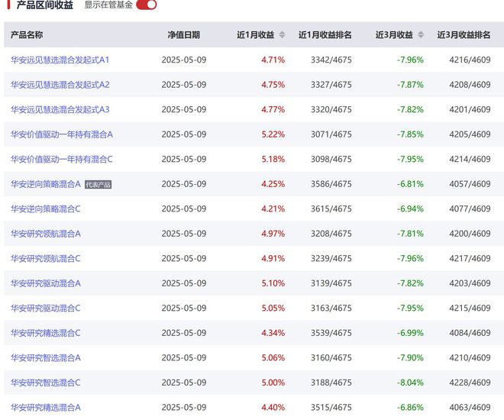Screen dimensions: 504x420
Task: Click ranking 3327/4675
Action: (331, 85)
